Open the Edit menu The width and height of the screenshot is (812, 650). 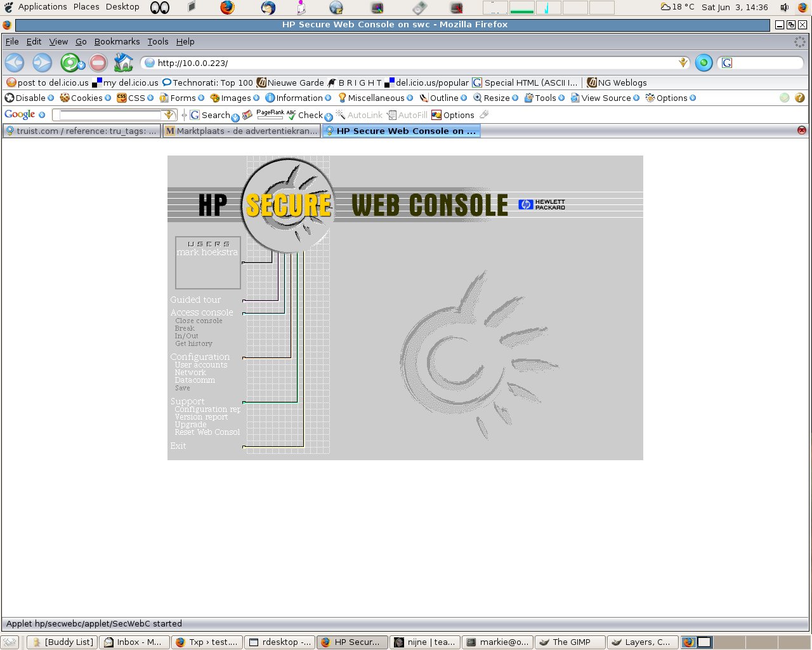click(34, 41)
